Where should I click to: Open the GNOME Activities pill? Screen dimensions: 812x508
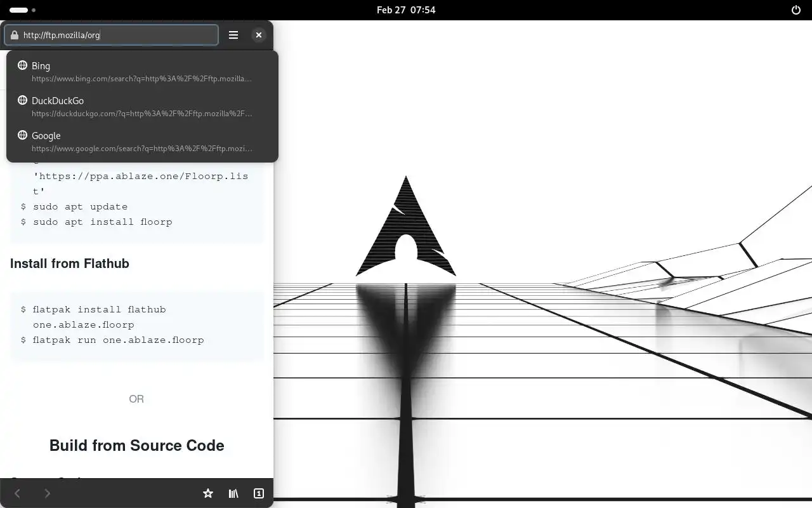23,10
